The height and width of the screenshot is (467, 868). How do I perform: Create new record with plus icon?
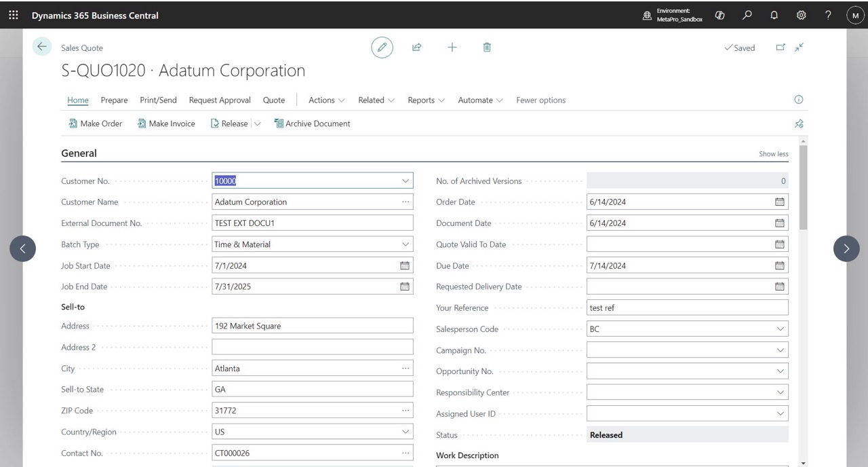coord(452,47)
